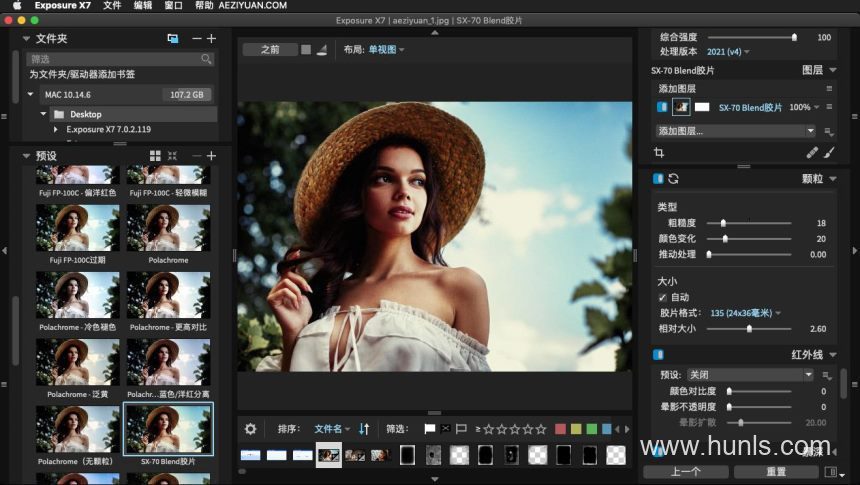Toggle visibility of SX-70 Blend layer
860x485 pixels.
click(x=662, y=107)
